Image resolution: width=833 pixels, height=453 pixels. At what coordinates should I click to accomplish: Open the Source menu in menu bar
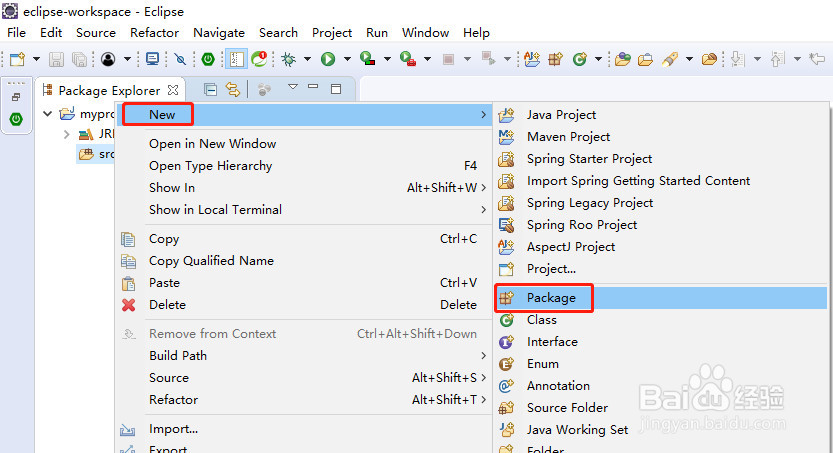click(x=96, y=33)
